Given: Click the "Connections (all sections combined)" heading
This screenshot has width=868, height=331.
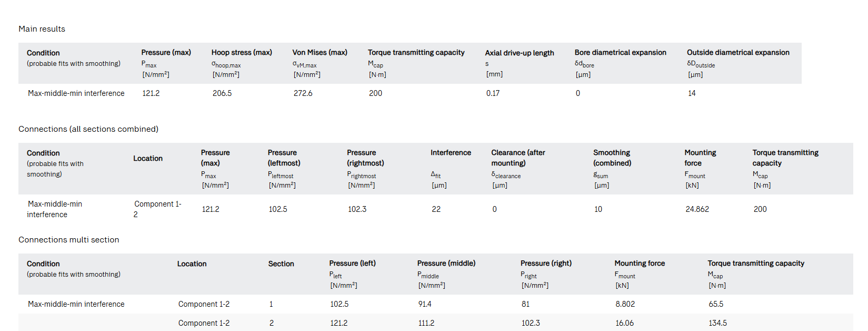Looking at the screenshot, I should tap(88, 129).
